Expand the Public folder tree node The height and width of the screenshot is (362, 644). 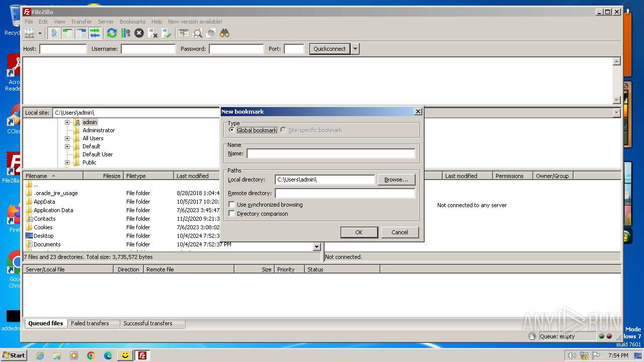point(67,162)
